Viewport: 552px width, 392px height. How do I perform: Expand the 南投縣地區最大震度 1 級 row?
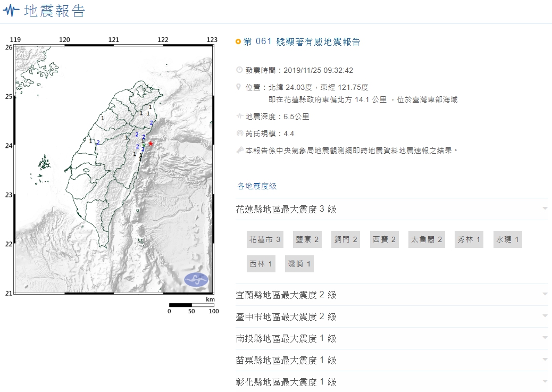[545, 338]
